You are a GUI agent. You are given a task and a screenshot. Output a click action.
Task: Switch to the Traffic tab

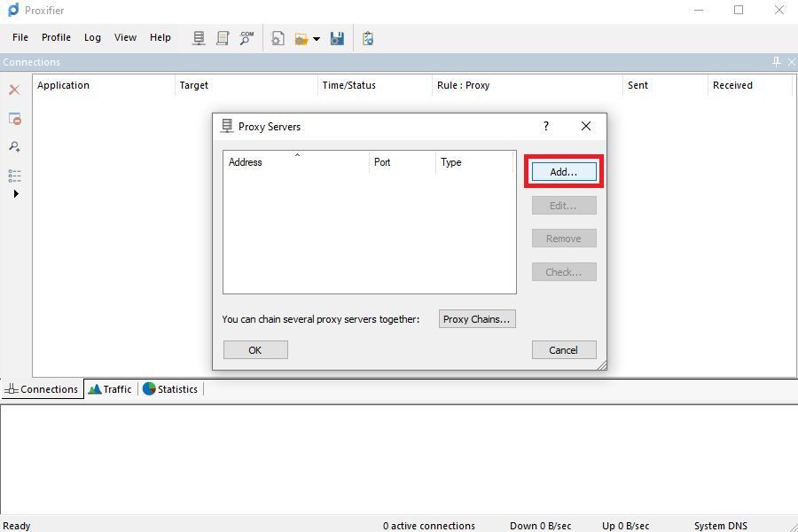[x=110, y=389]
